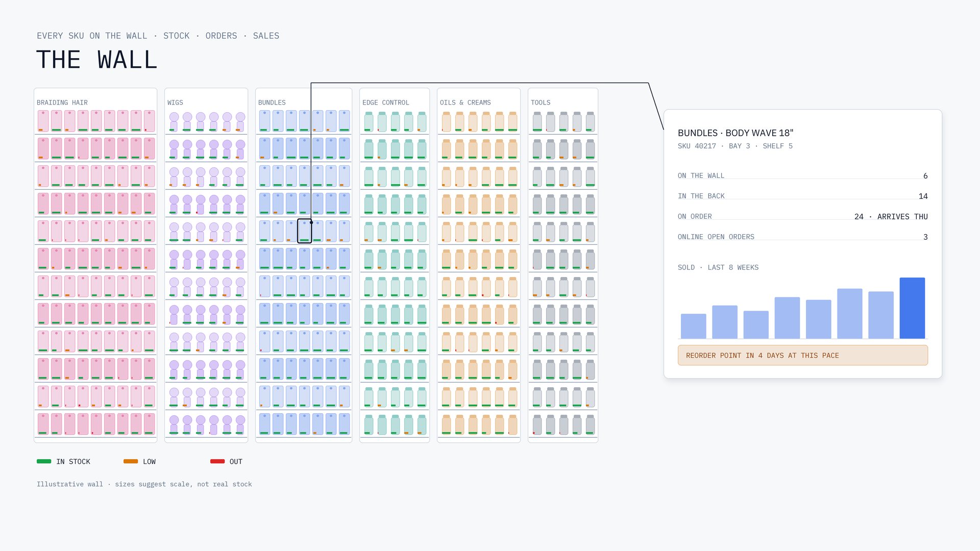Click the Oils & Creams bay heading
This screenshot has width=980, height=551.
(465, 103)
